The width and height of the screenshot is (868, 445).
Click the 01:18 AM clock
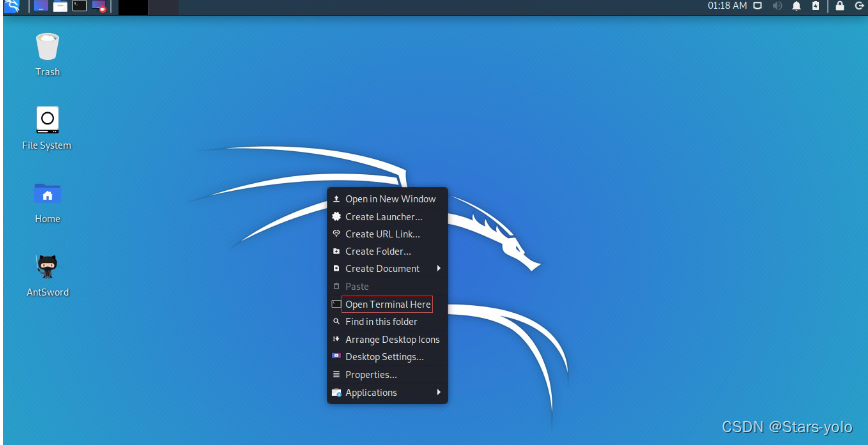click(727, 6)
